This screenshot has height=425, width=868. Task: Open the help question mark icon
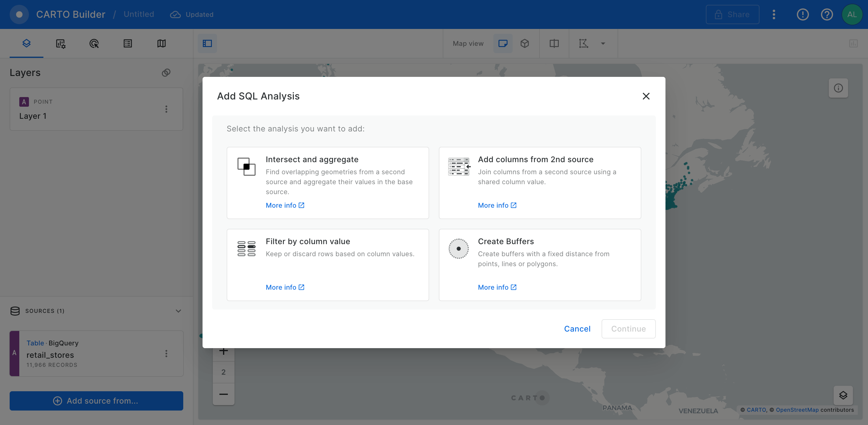point(827,14)
